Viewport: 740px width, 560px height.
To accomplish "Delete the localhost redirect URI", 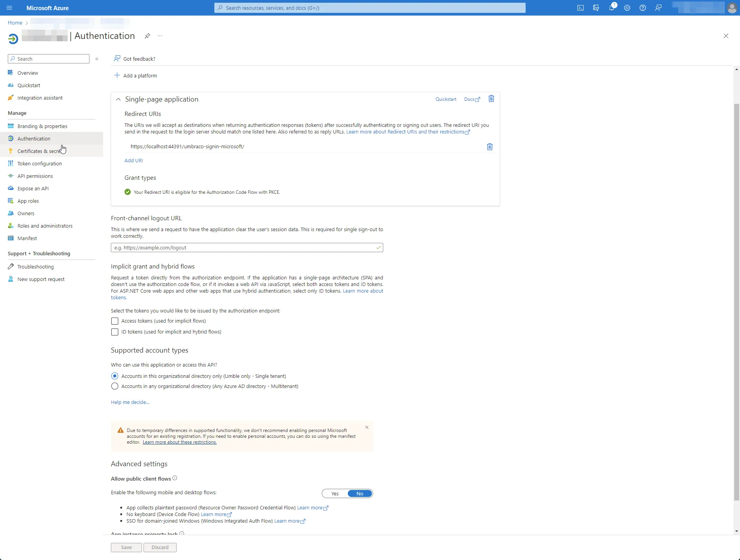I will point(490,147).
